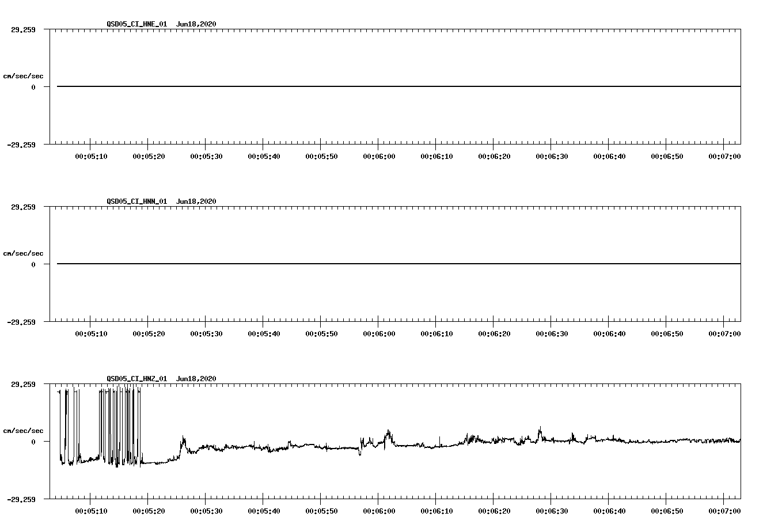Screen dimensions: 782x532
Task: Click the 00:06:00 time label on HNZ plot
Action: pos(379,511)
